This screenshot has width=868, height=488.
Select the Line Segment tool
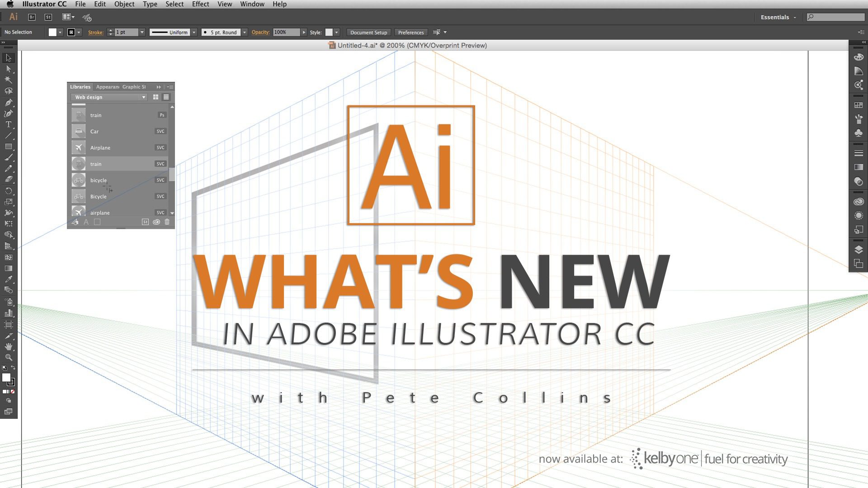[x=8, y=136]
